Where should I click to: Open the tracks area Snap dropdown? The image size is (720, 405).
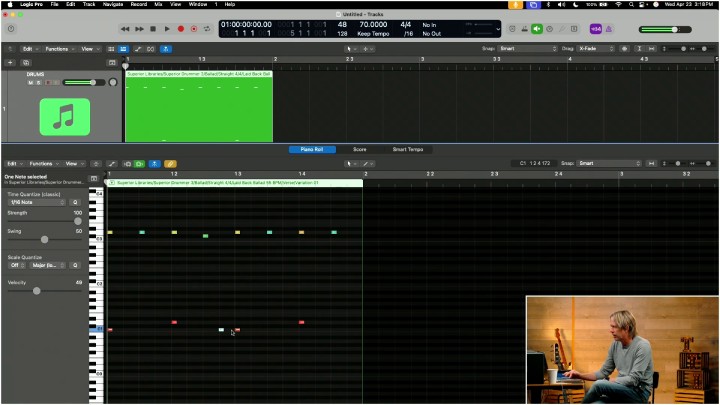[528, 49]
